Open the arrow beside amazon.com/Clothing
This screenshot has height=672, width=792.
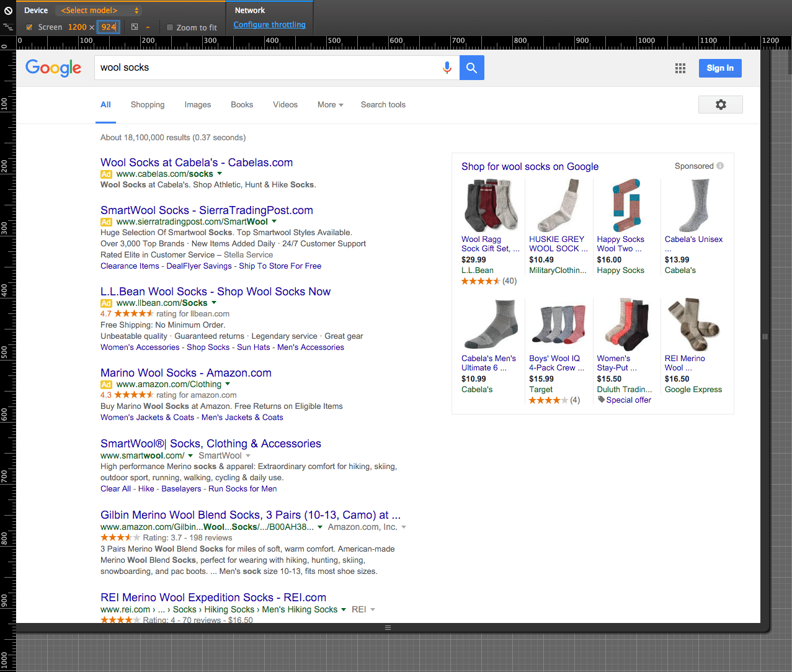(x=228, y=384)
